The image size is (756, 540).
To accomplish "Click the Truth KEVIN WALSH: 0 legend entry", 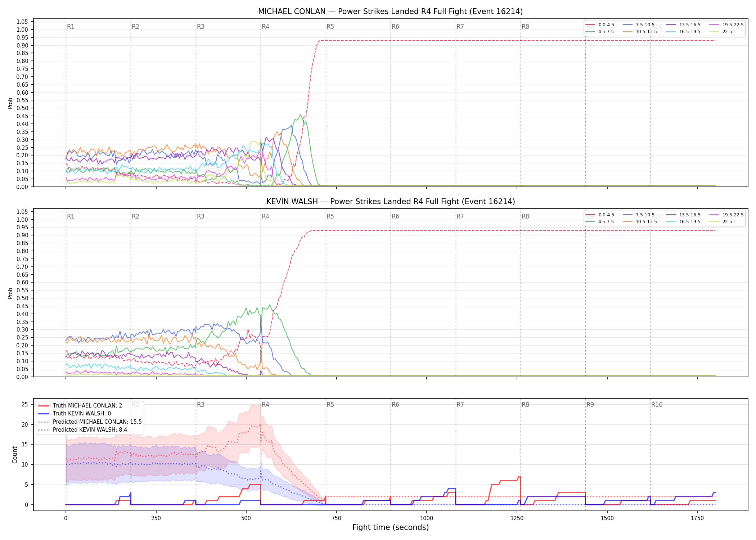I will coord(75,414).
